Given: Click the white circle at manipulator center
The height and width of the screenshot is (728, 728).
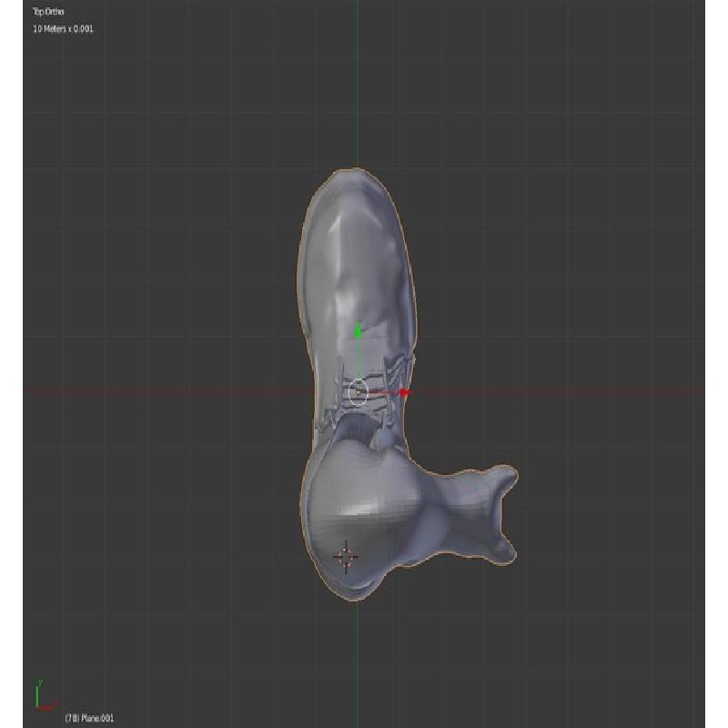Looking at the screenshot, I should (x=358, y=392).
